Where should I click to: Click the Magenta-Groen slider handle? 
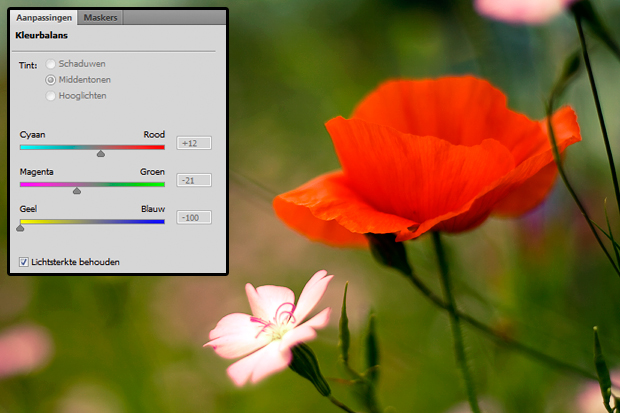77,190
